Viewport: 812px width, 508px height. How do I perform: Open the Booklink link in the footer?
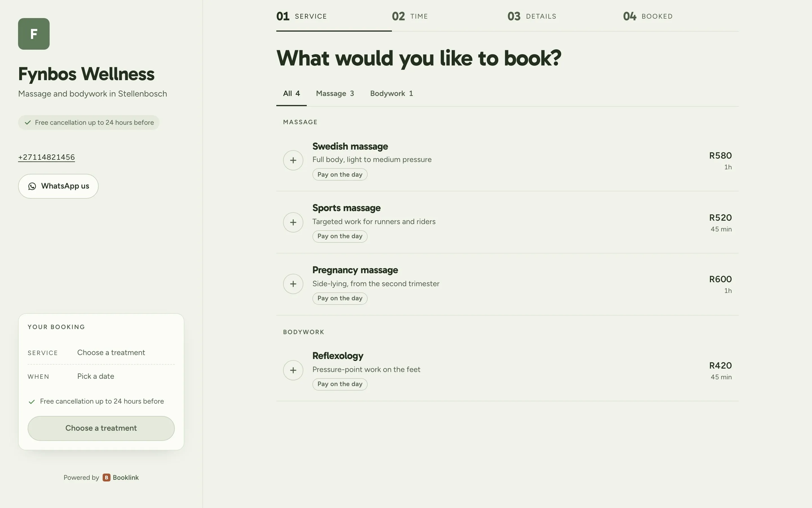[x=120, y=478]
